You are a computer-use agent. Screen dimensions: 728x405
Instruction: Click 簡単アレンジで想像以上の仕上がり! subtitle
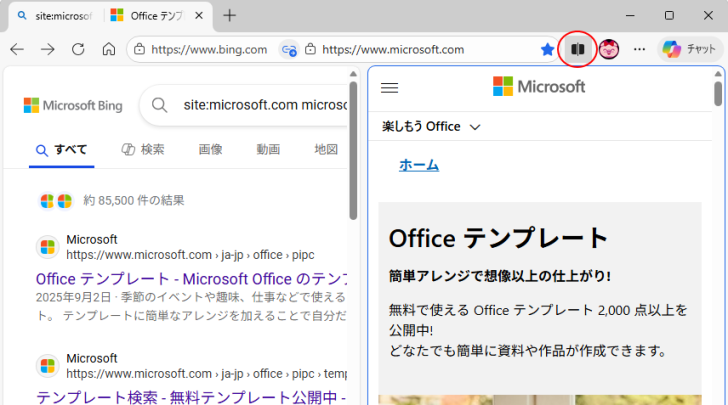pyautogui.click(x=500, y=276)
